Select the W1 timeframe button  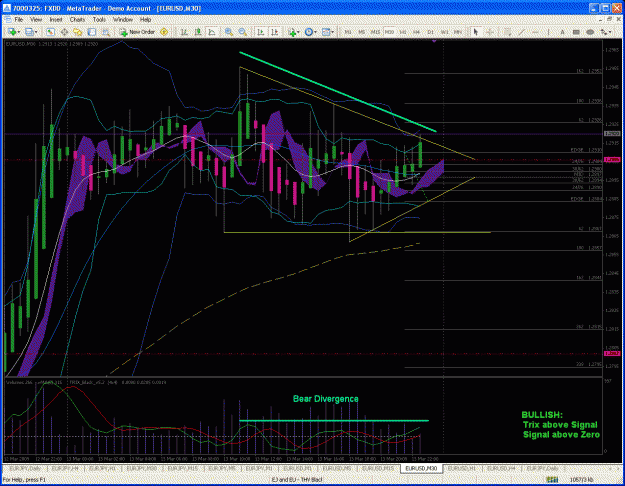pyautogui.click(x=444, y=32)
